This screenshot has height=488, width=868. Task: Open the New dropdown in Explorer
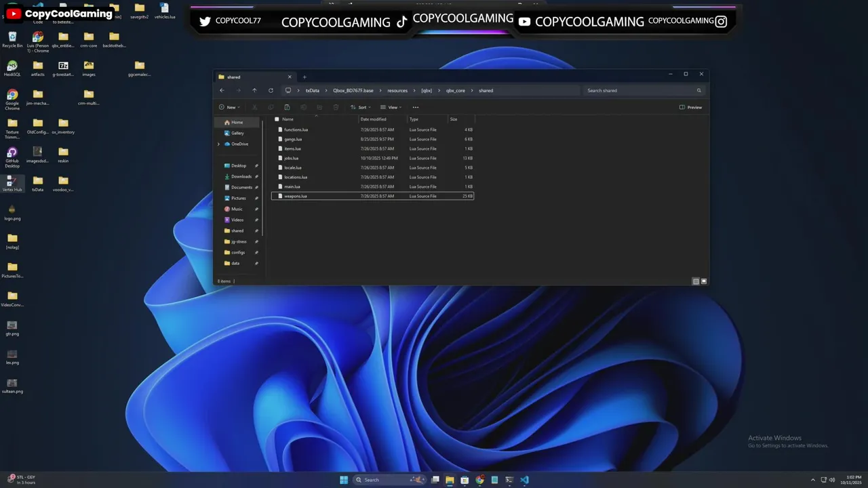(x=228, y=107)
